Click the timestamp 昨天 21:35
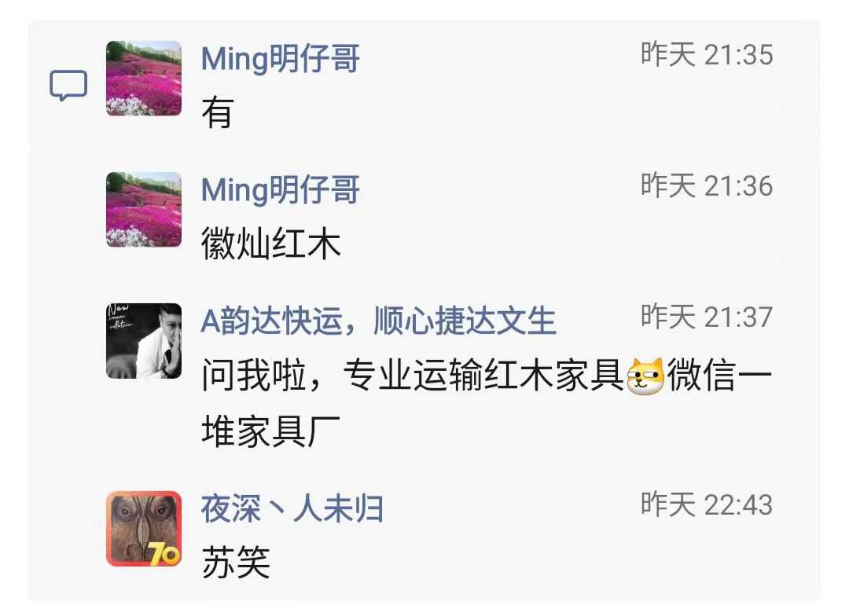 (707, 55)
